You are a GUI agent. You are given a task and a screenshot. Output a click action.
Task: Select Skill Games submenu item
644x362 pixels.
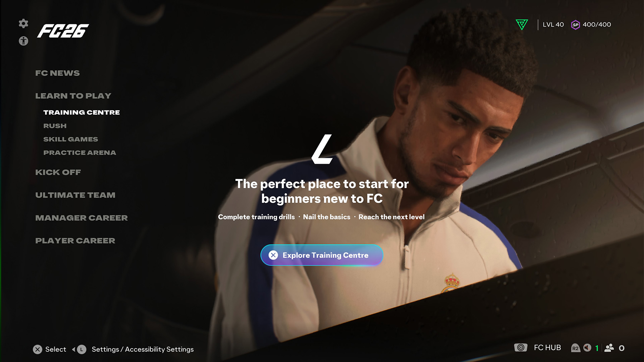click(x=70, y=139)
